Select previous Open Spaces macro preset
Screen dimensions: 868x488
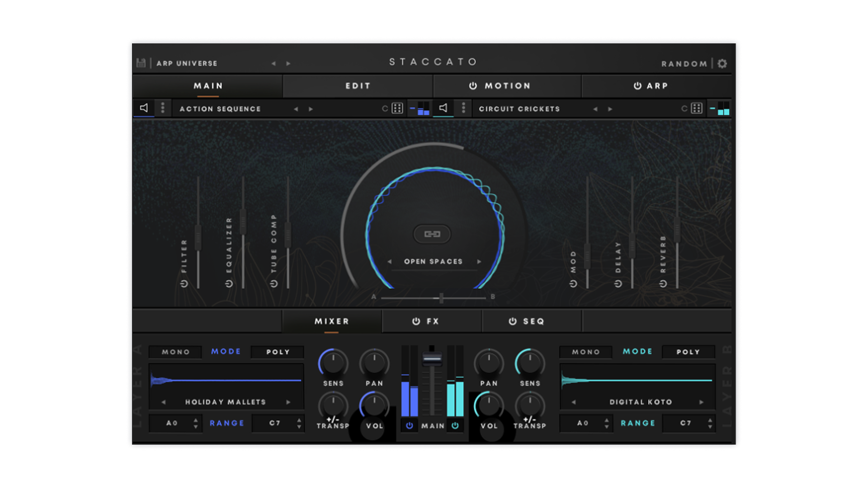390,262
